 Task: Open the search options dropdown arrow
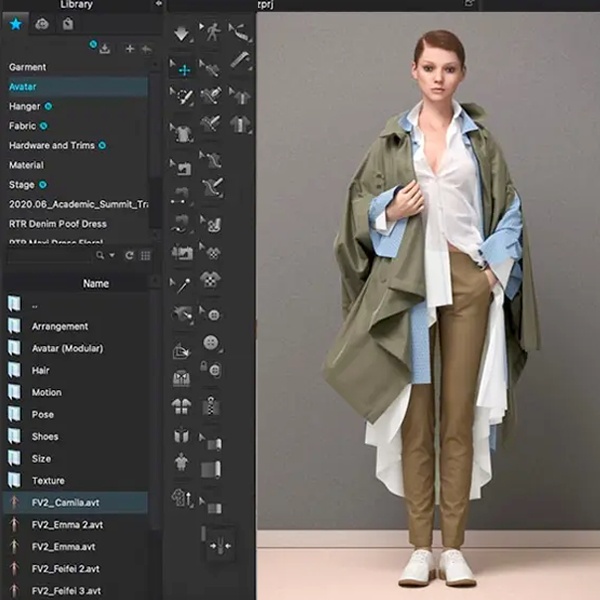pyautogui.click(x=112, y=255)
